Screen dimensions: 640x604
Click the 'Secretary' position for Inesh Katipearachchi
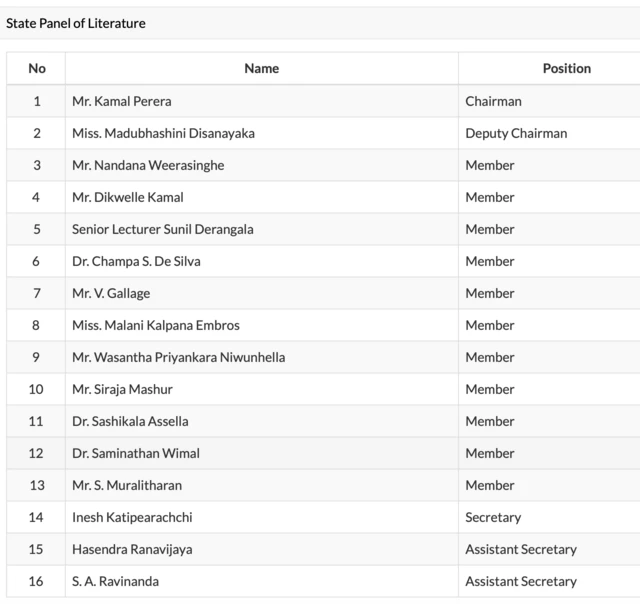[493, 517]
